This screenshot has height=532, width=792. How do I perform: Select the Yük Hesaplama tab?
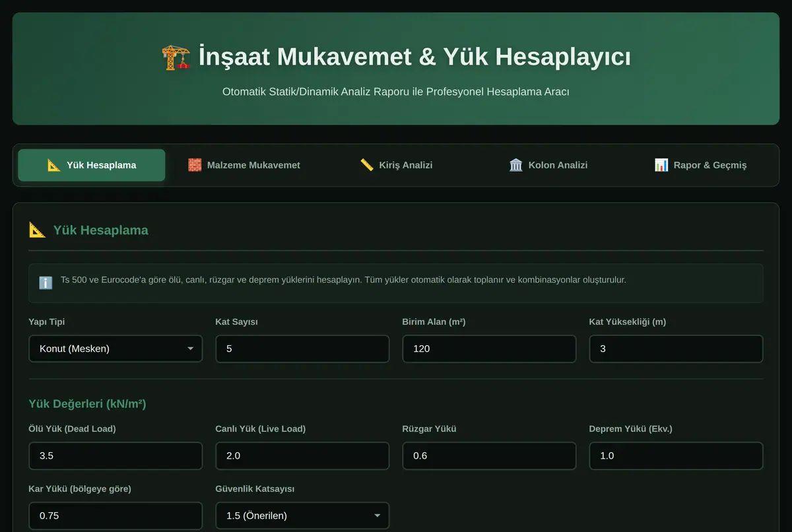click(x=92, y=165)
